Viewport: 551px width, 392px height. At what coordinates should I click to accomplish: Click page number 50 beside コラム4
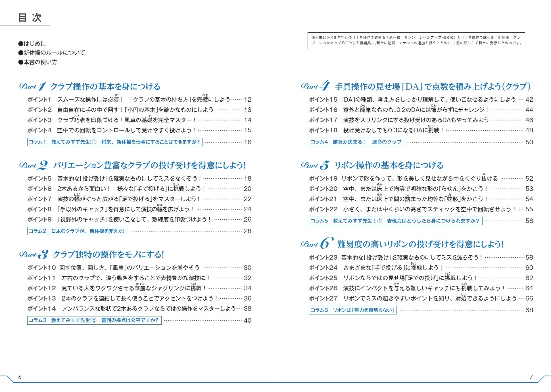pyautogui.click(x=529, y=142)
